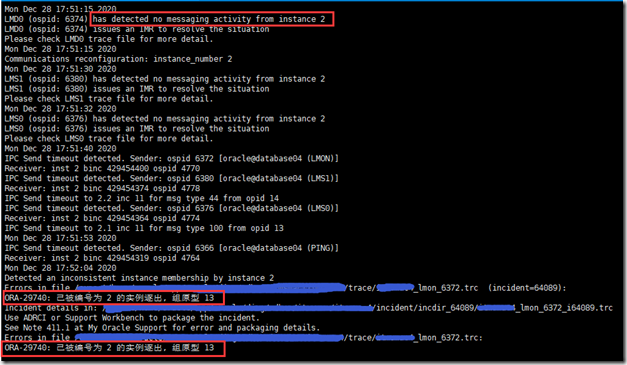Click 'LMS1 (ospid: 6380) has detected no messaging activity'
Viewport: 627px width, 365px height.
pos(165,79)
